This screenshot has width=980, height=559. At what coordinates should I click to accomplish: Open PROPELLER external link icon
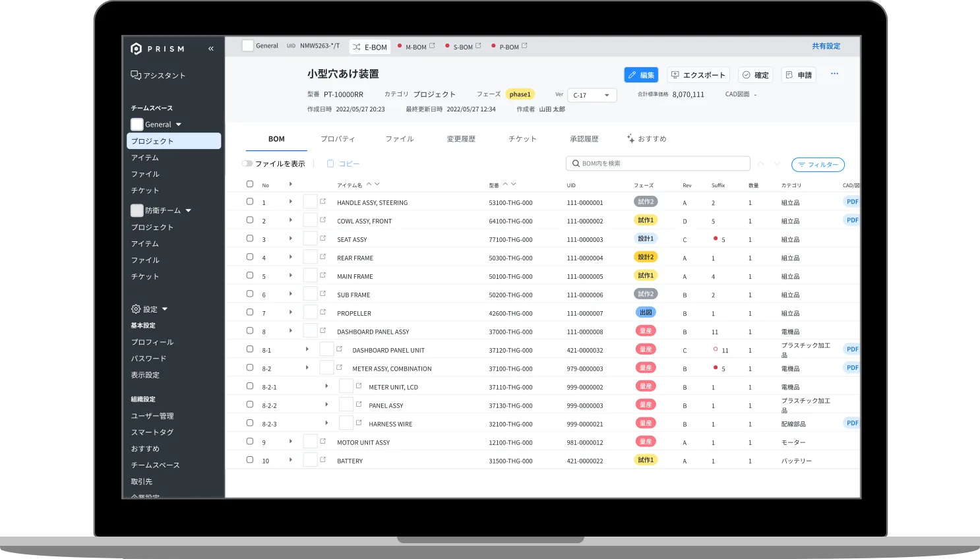(x=323, y=312)
